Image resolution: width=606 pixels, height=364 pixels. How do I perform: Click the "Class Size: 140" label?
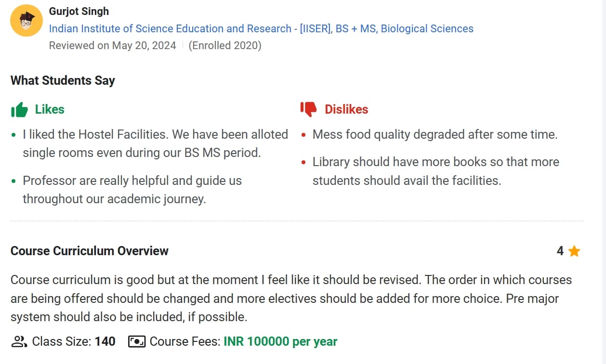pos(74,342)
